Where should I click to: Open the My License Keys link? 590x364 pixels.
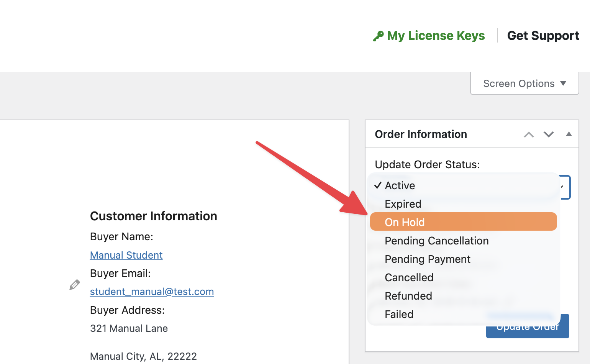pyautogui.click(x=436, y=36)
